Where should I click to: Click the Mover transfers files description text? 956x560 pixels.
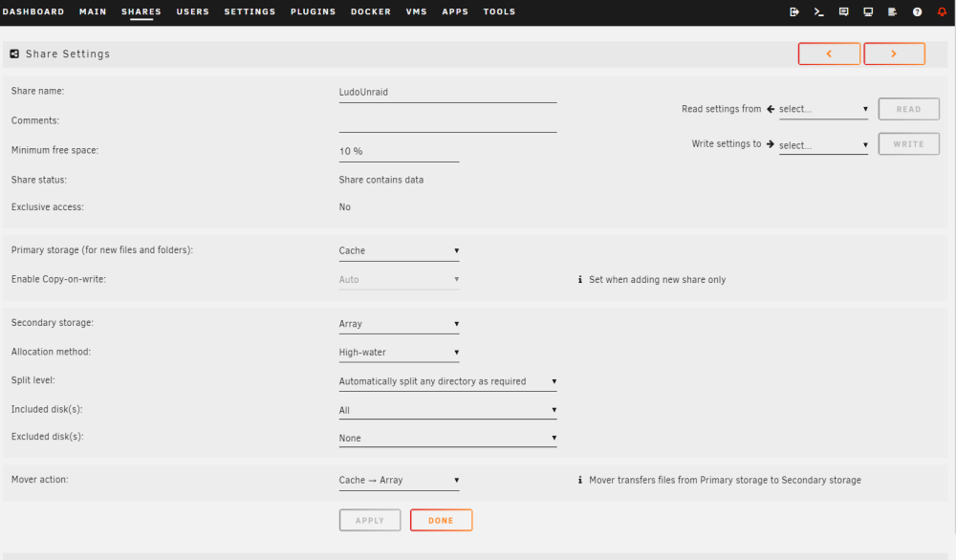tap(725, 480)
